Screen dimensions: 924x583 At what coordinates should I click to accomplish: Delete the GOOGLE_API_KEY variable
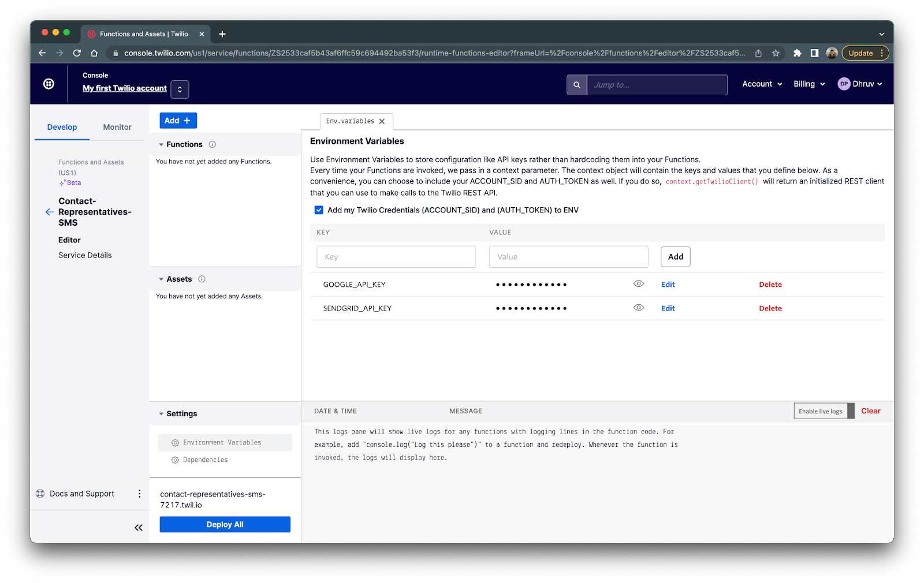[770, 285]
